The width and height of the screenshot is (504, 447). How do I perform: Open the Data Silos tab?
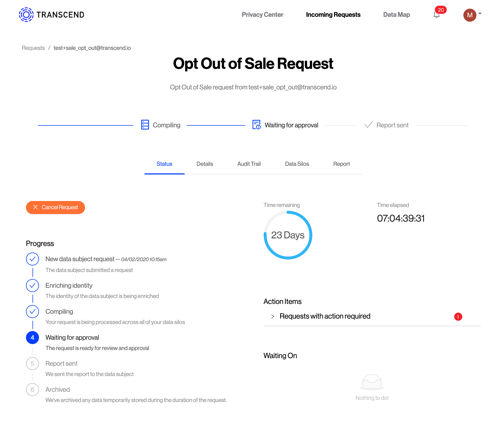click(297, 164)
